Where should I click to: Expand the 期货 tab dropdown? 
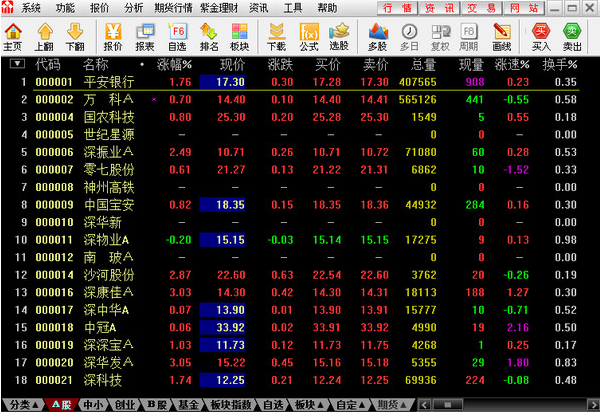392,405
